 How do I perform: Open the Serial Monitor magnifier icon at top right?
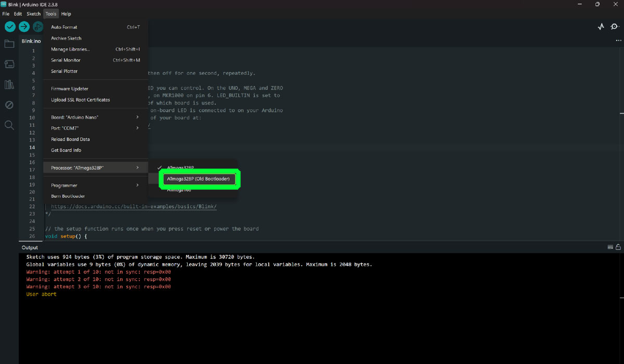pos(615,27)
